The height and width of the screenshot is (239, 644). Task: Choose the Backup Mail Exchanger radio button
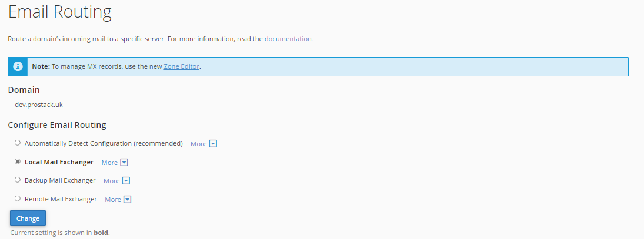pos(17,180)
